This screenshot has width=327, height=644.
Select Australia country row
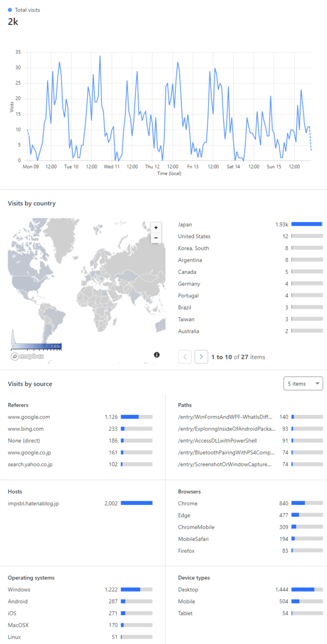coord(189,331)
